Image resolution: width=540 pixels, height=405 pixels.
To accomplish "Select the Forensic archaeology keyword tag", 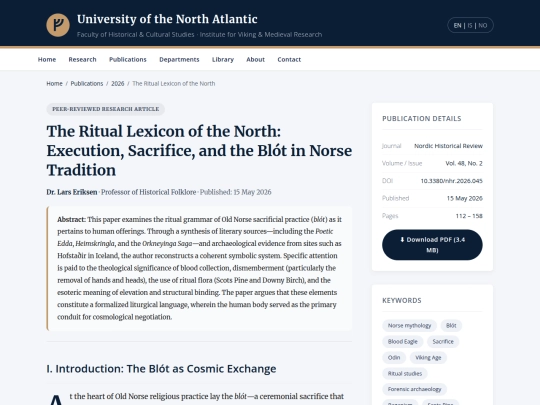I will [414, 389].
